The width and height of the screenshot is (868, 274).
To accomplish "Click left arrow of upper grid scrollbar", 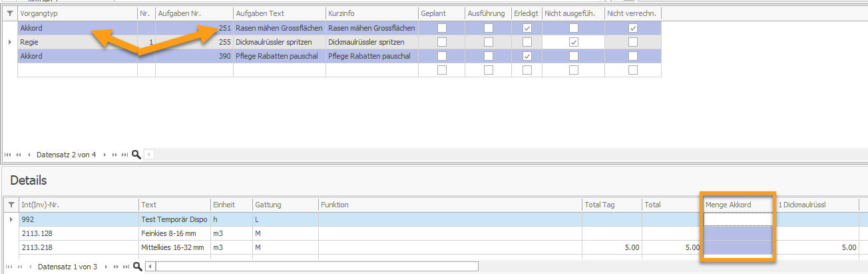I will pyautogui.click(x=149, y=155).
